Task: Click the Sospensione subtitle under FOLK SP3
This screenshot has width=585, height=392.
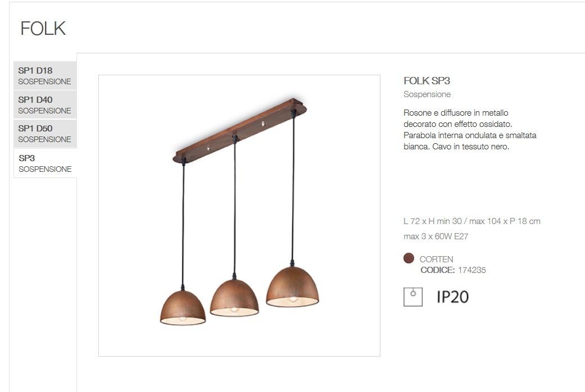Action: tap(427, 94)
